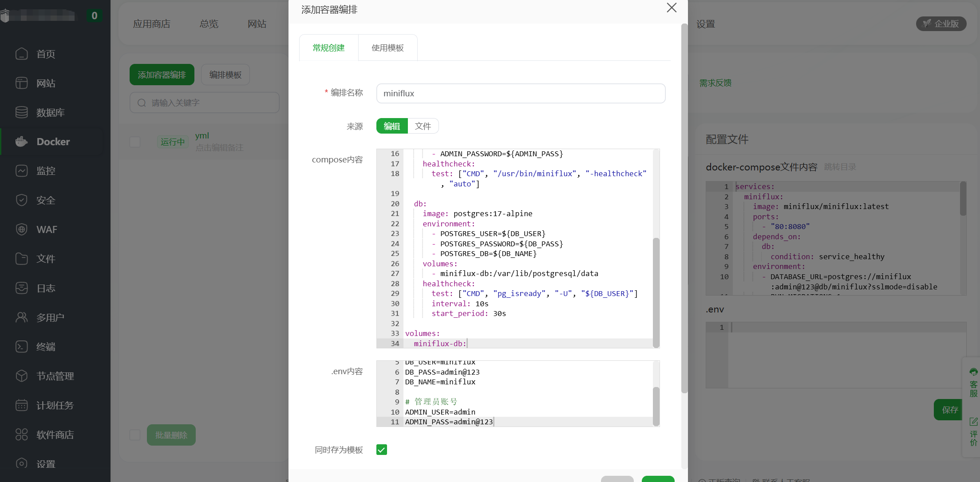Click the notification count badge 0
Viewport: 980px width, 482px height.
(95, 16)
